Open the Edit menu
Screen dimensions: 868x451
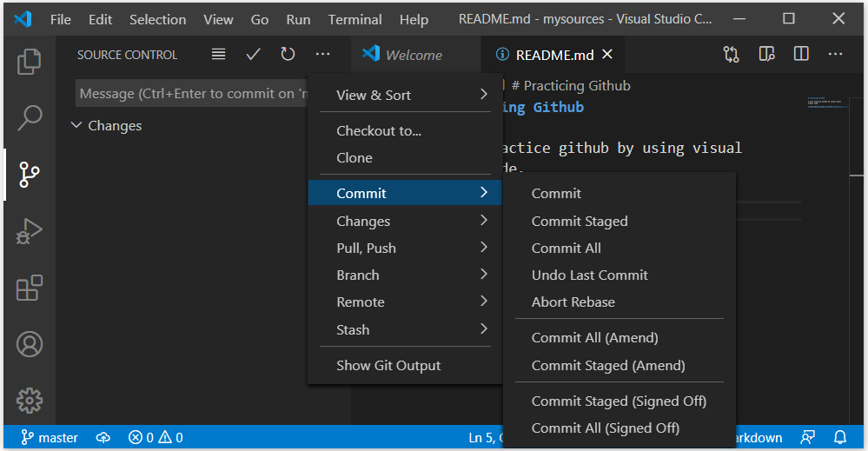coord(100,19)
